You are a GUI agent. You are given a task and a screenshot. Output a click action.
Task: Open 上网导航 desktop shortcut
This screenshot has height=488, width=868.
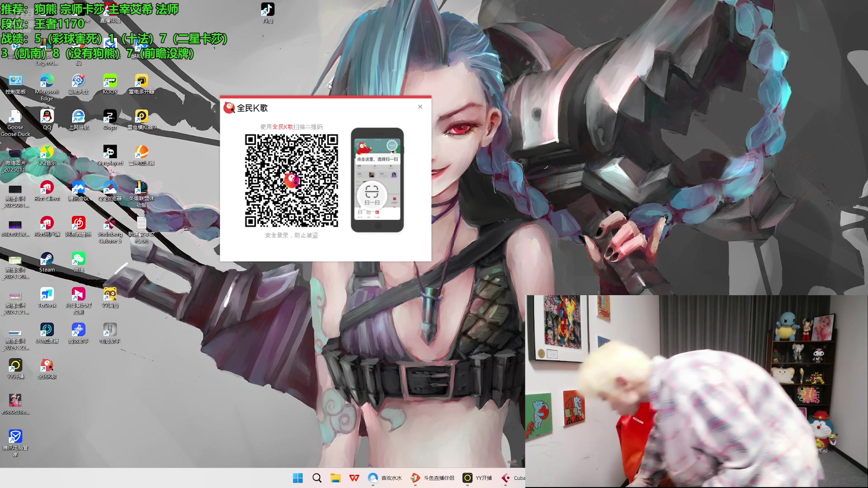tap(78, 120)
